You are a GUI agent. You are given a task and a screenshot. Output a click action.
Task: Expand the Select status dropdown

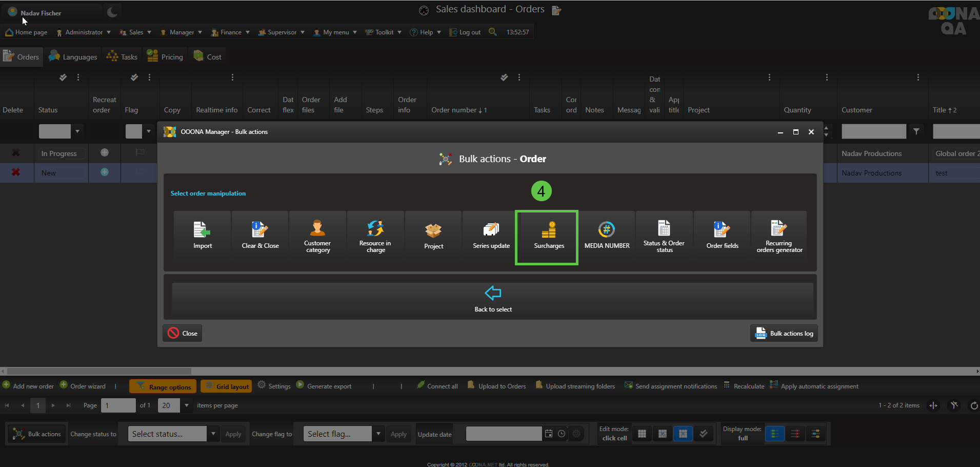click(x=213, y=434)
